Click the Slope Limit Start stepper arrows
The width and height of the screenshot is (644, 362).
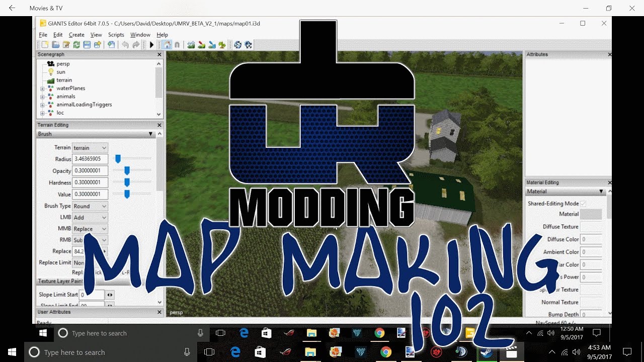click(x=110, y=295)
